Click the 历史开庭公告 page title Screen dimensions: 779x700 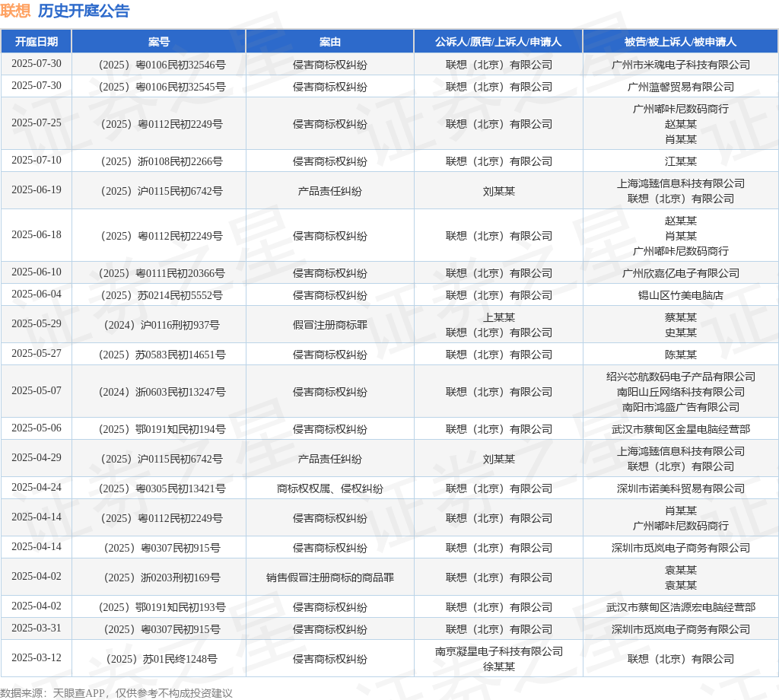84,11
